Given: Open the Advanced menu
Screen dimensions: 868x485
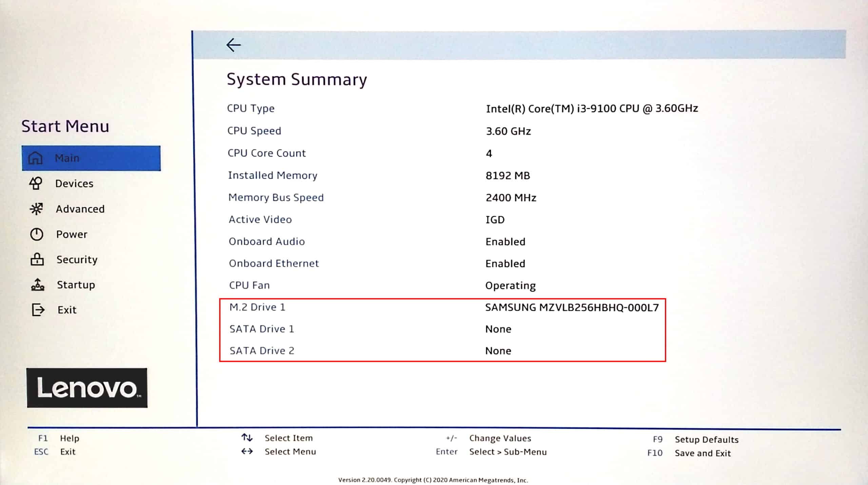Looking at the screenshot, I should pyautogui.click(x=80, y=209).
